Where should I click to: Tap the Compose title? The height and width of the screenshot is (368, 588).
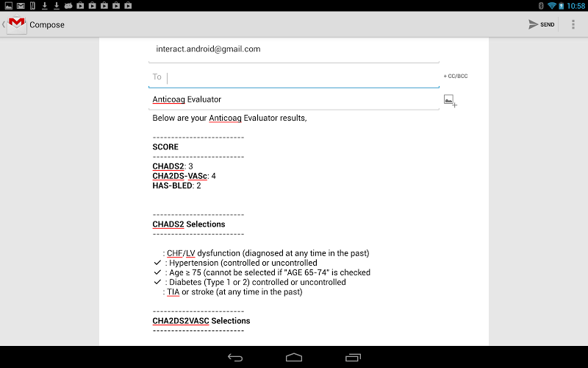pyautogui.click(x=47, y=25)
